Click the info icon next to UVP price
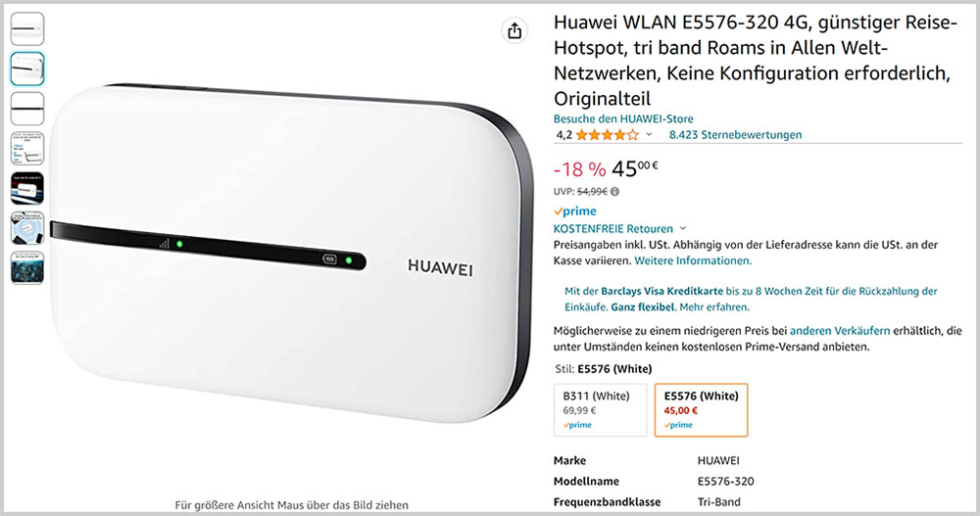 point(615,192)
